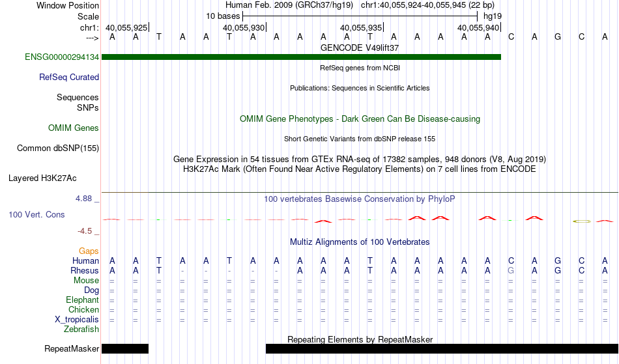Click the RefSeq genes from NCBI title
Viewport: 619px width, 364px height.
(x=360, y=68)
